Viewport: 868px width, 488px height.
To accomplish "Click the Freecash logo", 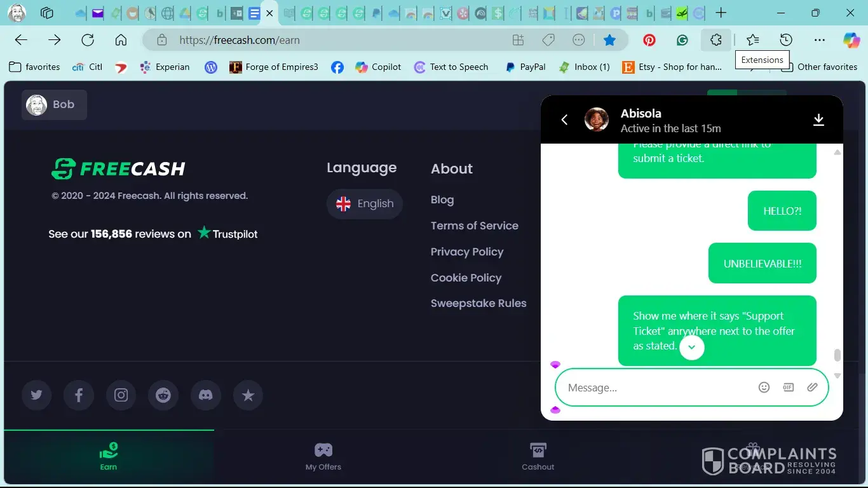I will point(118,168).
